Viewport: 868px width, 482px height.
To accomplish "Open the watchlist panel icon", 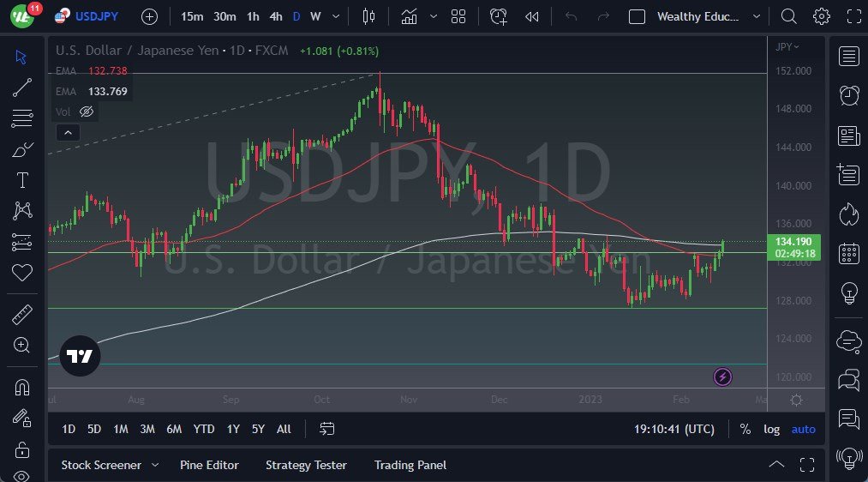I will 848,56.
